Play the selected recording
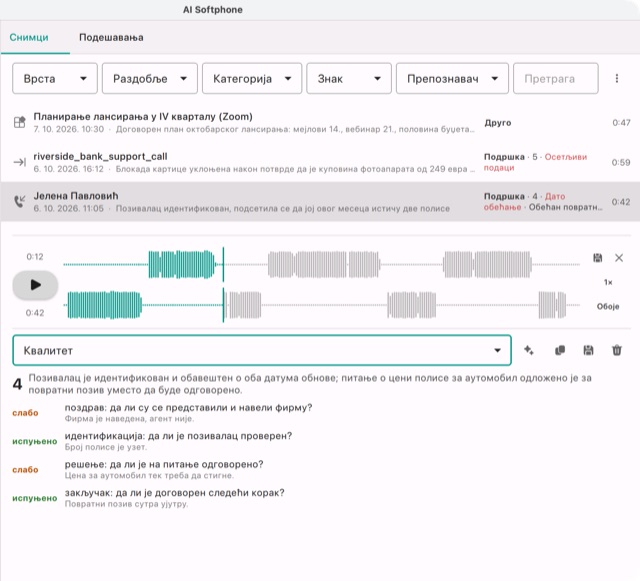Viewport: 640px width, 581px height. [36, 285]
